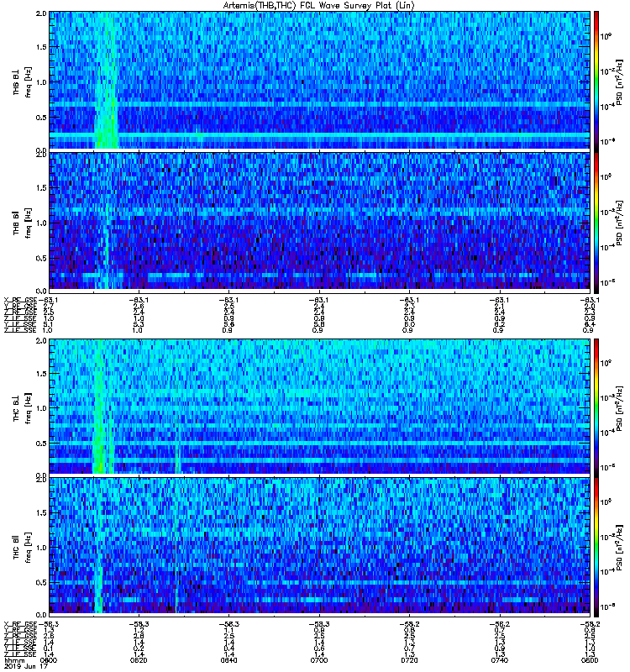Click the "0700" time tick label
Image resolution: width=630 pixels, height=672 pixels.
coord(319,660)
